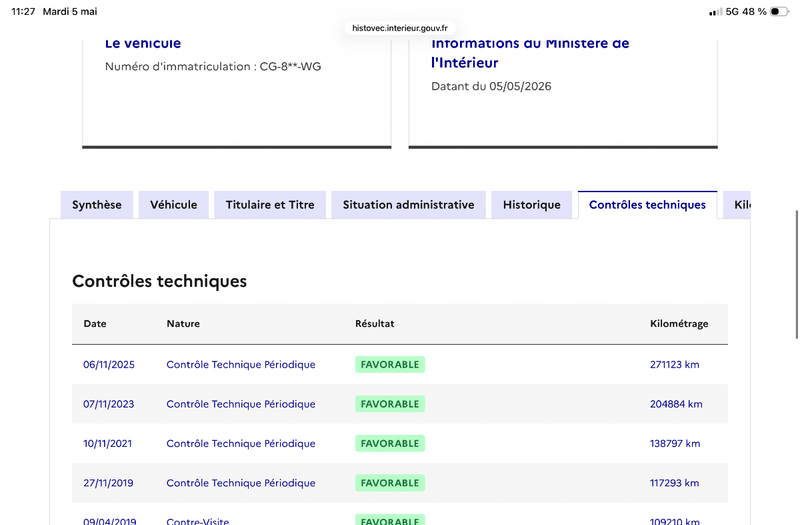
Task: Open the Synthèse tab
Action: 97,205
